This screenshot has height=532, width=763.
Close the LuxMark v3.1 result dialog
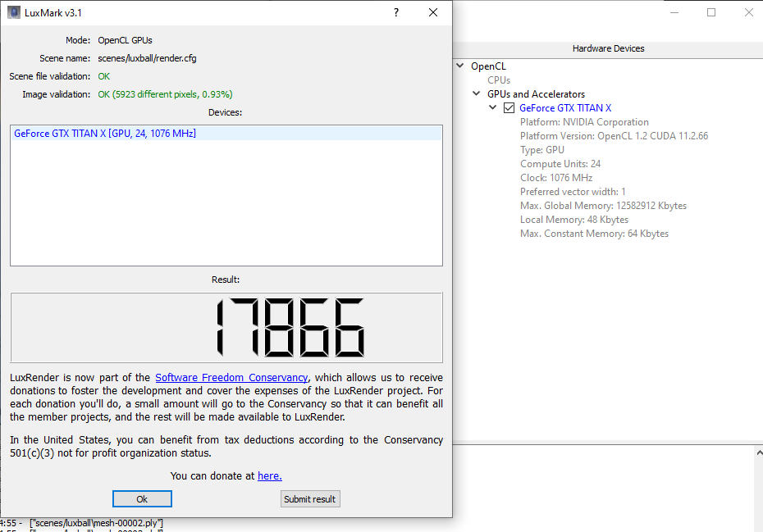[x=433, y=12]
